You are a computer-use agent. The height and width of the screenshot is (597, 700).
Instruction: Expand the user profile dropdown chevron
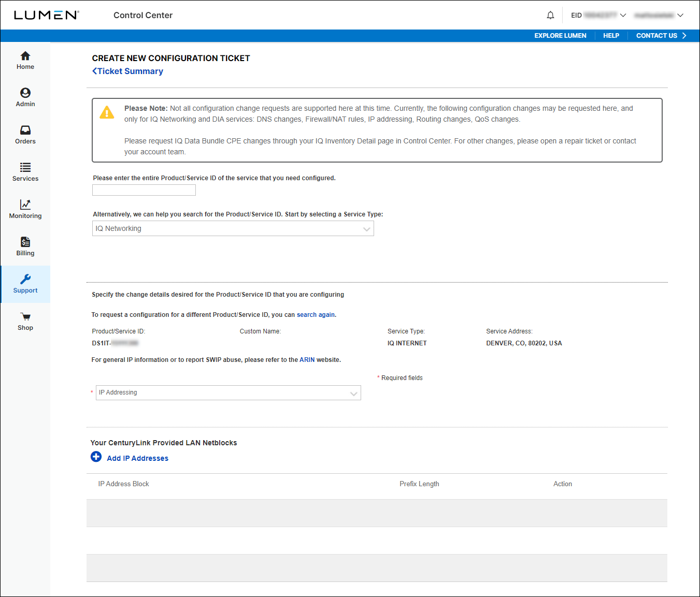[680, 16]
